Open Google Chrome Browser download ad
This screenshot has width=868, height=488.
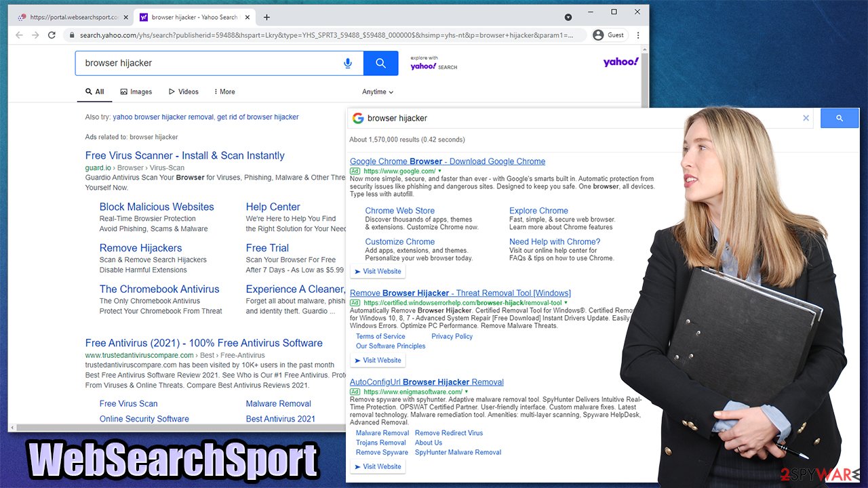click(x=448, y=161)
